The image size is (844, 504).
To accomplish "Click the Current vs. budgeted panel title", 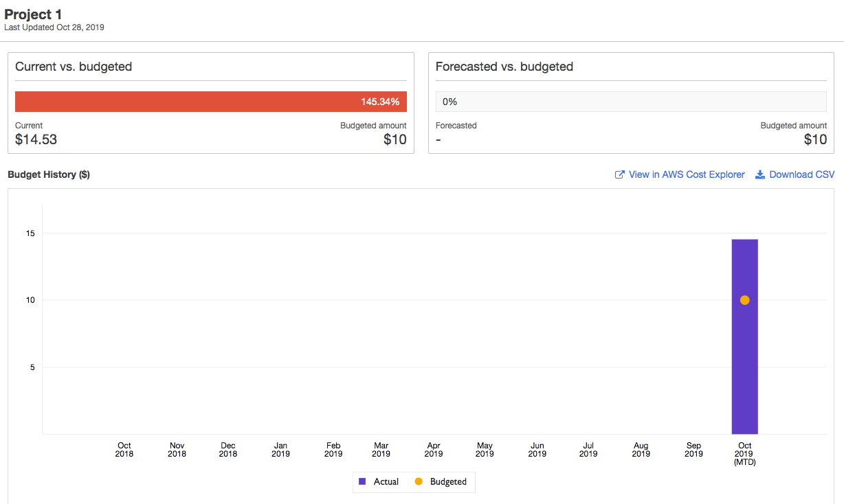I will coord(74,67).
